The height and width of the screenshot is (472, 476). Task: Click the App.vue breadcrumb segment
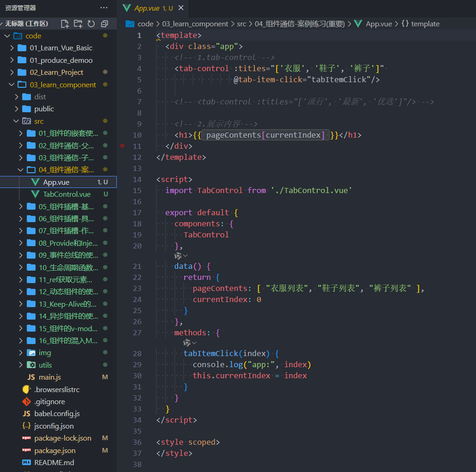(x=379, y=24)
